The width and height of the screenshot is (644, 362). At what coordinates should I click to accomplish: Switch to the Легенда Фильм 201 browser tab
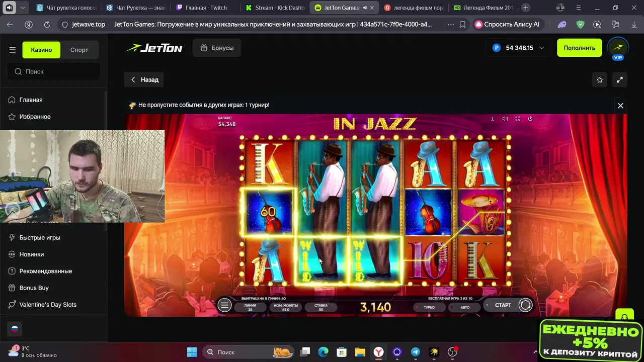pyautogui.click(x=483, y=8)
